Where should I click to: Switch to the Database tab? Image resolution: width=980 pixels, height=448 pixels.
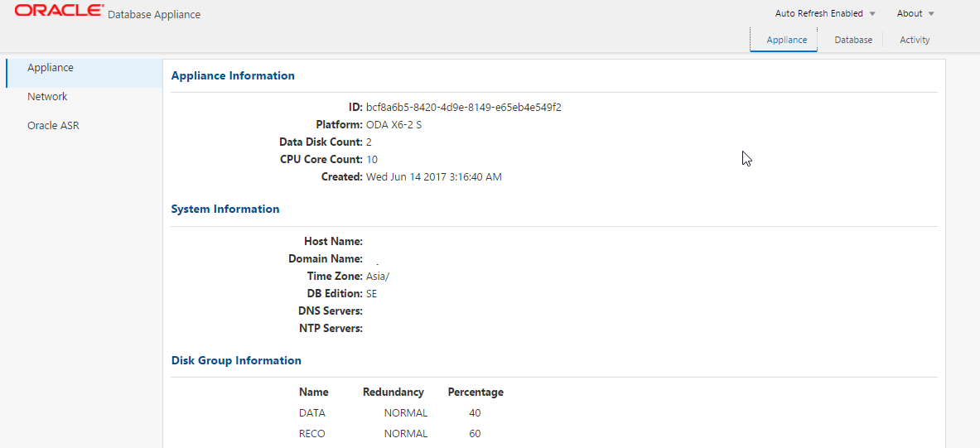pyautogui.click(x=853, y=40)
